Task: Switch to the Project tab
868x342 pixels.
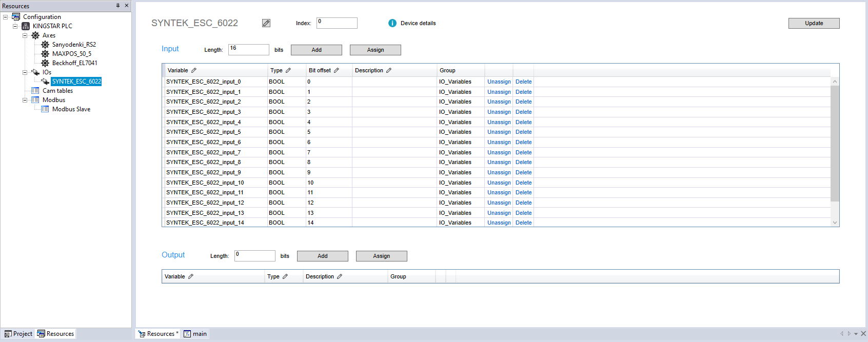Action: coord(18,334)
